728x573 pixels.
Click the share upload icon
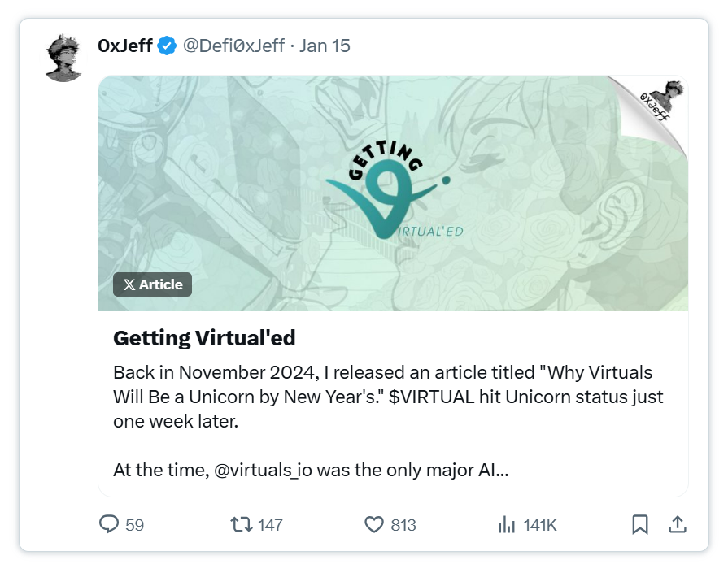point(677,525)
